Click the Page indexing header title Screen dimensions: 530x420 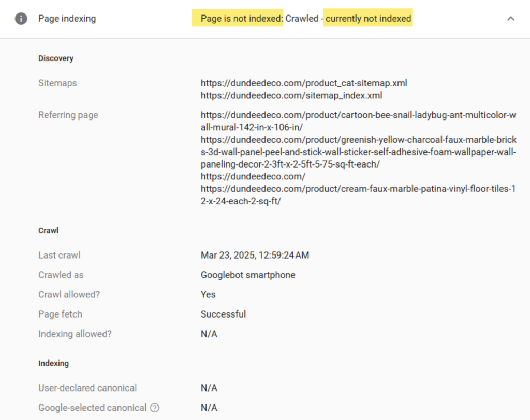click(67, 19)
